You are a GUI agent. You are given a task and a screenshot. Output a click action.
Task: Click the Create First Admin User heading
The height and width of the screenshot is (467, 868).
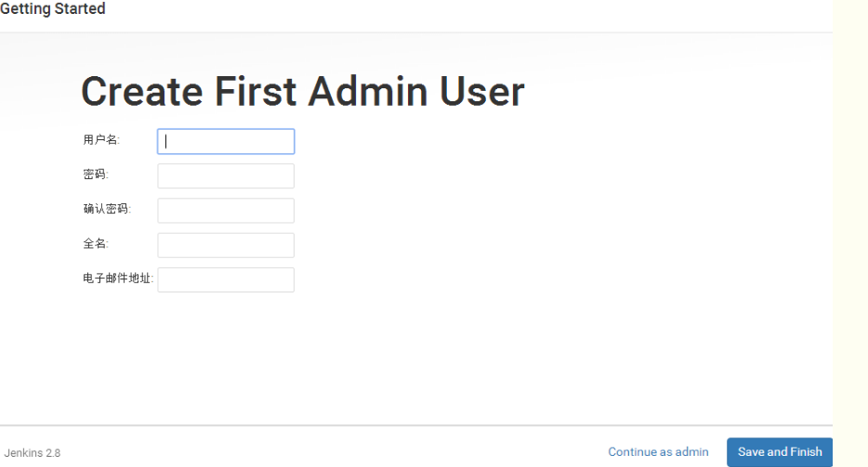point(302,92)
